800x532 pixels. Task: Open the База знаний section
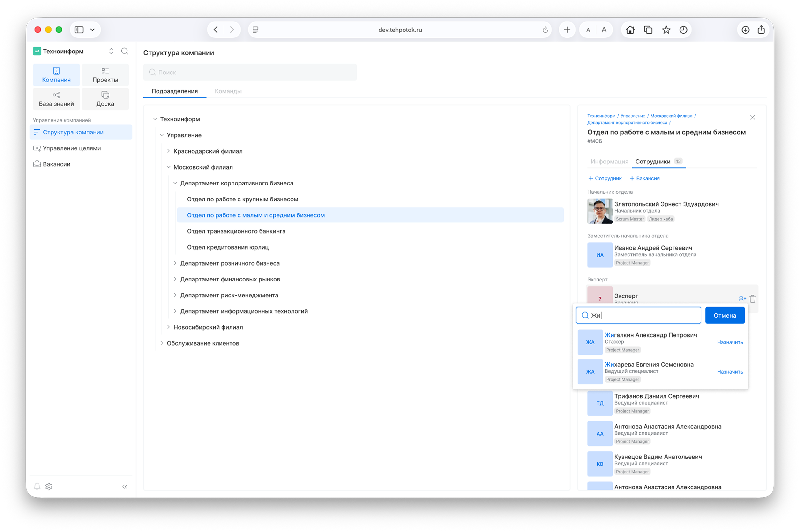click(x=56, y=99)
